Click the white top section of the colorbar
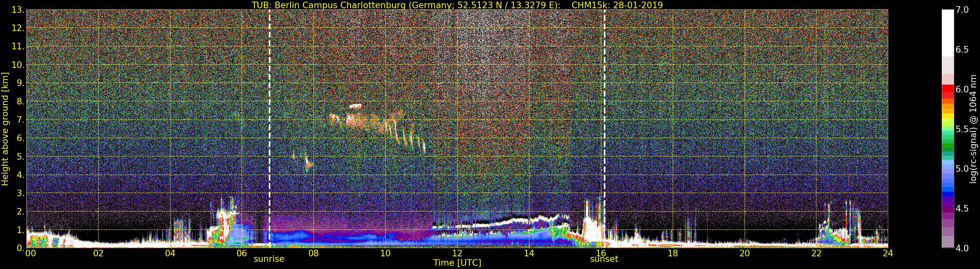980x269 pixels. (948, 33)
